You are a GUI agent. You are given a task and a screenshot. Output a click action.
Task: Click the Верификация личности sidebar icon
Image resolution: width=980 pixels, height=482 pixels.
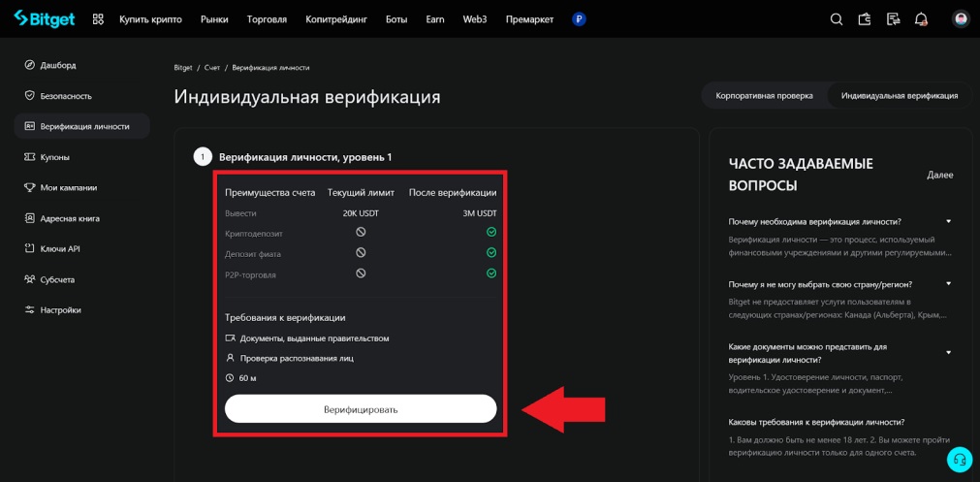coord(29,126)
